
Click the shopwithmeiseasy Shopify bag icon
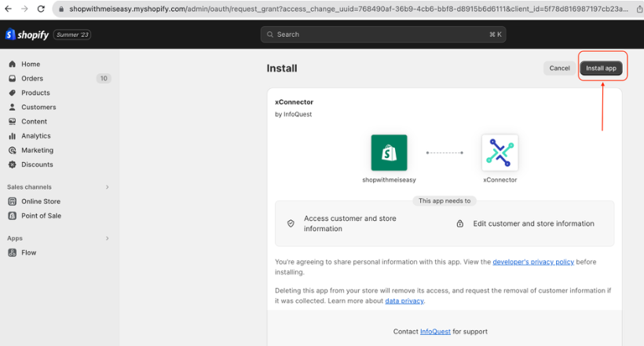(x=389, y=153)
